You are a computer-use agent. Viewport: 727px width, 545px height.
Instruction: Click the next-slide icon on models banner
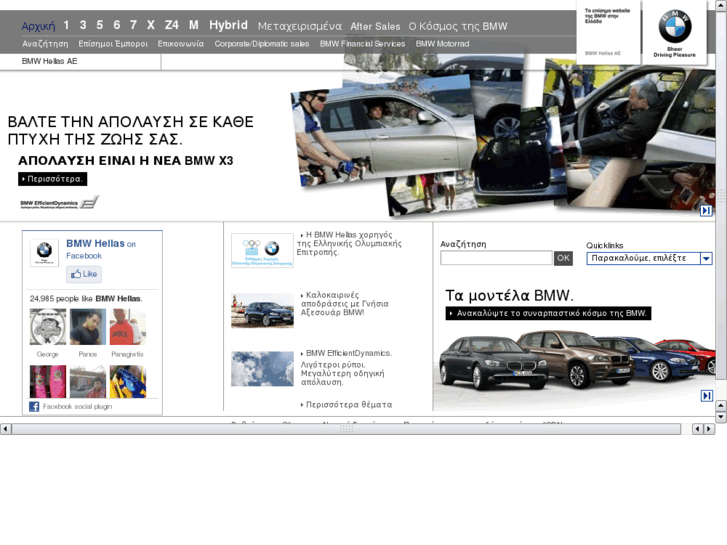(x=707, y=396)
